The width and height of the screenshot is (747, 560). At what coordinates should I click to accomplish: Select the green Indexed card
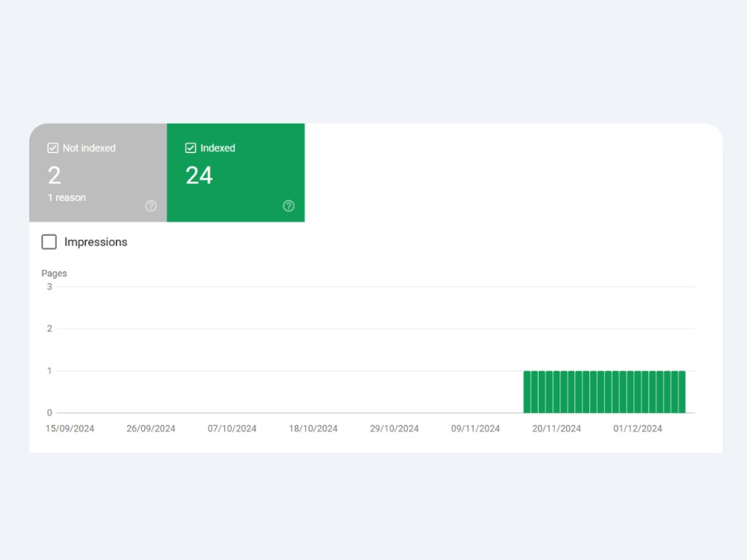coord(236,173)
